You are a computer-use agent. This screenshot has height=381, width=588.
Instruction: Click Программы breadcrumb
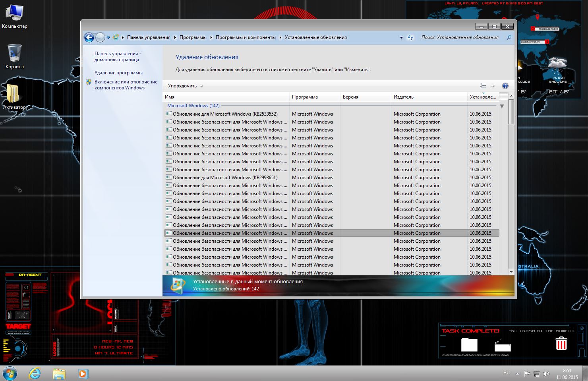[193, 37]
